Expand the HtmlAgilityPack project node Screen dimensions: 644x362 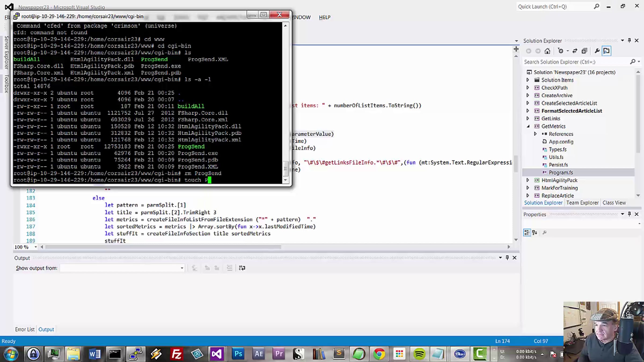coord(528,180)
